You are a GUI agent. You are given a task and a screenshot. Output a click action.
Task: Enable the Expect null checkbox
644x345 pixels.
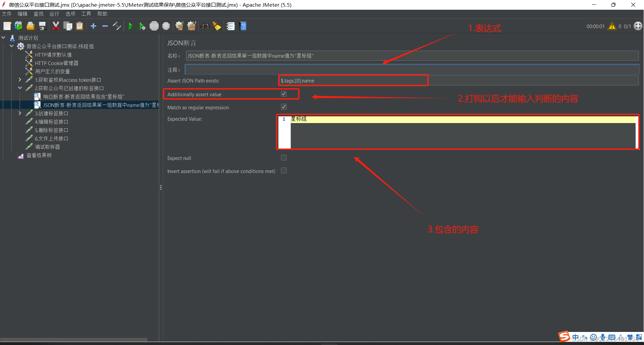click(x=284, y=158)
